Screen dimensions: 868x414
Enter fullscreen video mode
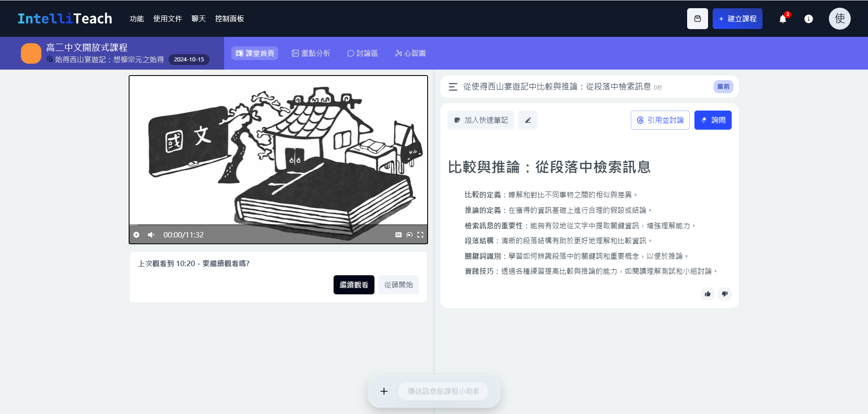[420, 235]
